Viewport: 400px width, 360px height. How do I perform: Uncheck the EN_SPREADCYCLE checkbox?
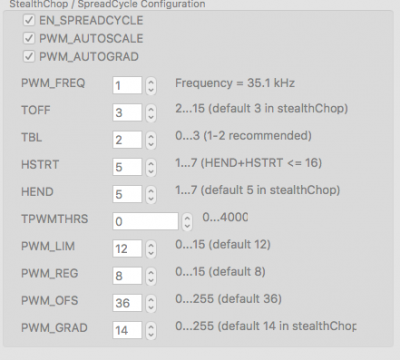pos(29,20)
